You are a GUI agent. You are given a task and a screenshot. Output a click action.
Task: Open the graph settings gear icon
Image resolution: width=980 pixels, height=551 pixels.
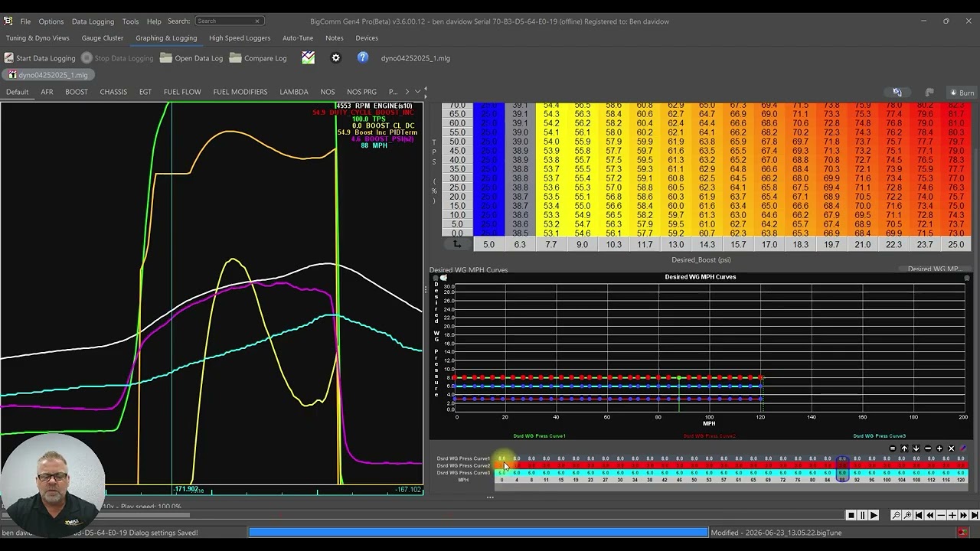[x=335, y=58]
